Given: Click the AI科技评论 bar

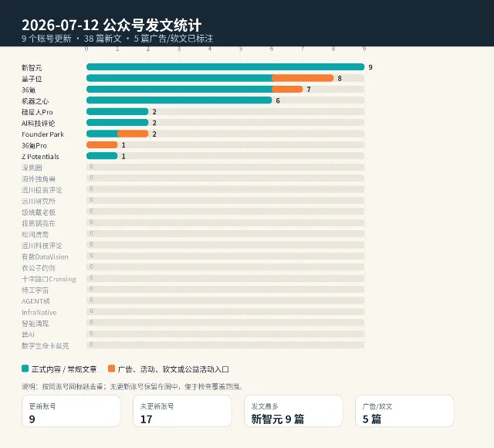Looking at the screenshot, I should 117,123.
